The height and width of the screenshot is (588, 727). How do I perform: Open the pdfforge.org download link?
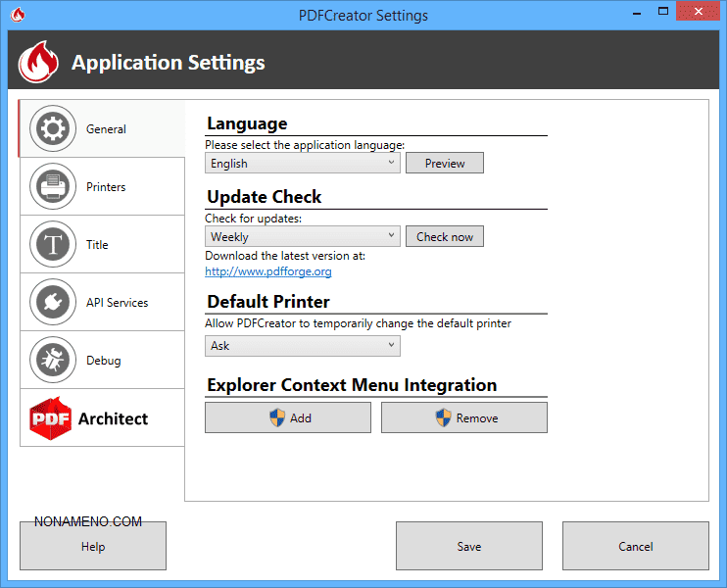[267, 271]
